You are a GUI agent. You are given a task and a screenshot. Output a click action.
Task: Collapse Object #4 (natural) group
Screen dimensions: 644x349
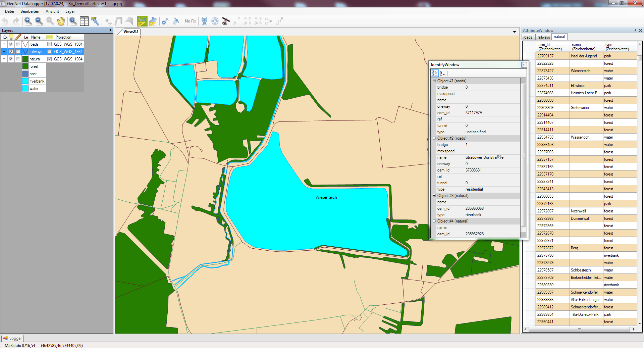434,221
